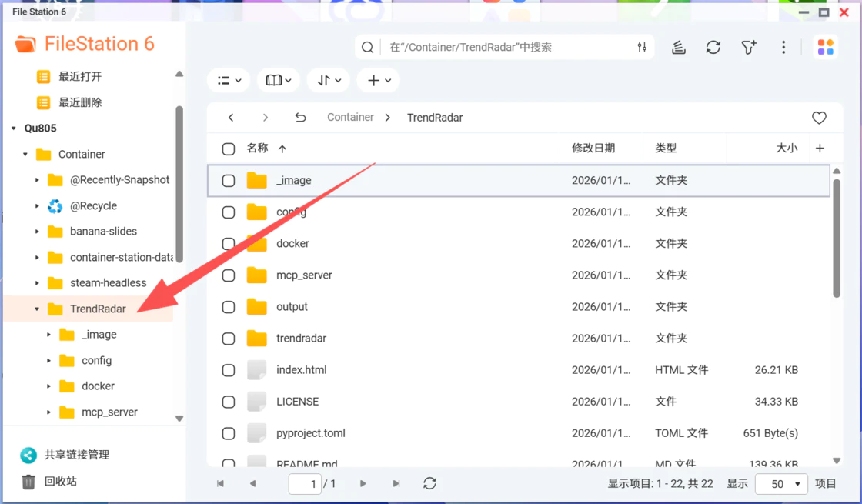862x504 pixels.
Task: Collapse the Container tree node
Action: pos(25,155)
